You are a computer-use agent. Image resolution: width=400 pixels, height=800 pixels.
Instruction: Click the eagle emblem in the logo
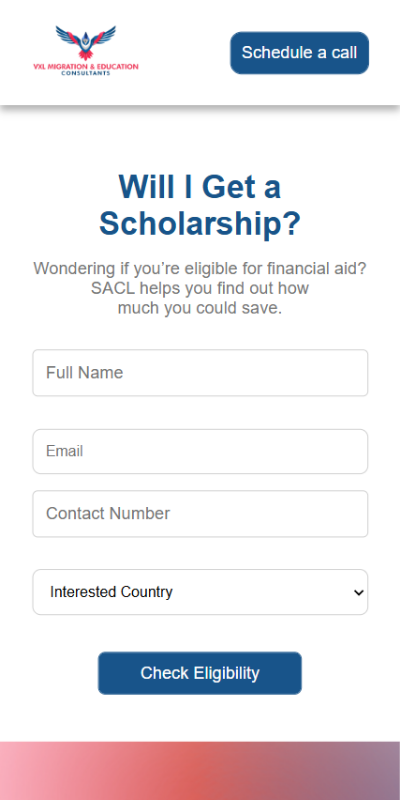(86, 43)
